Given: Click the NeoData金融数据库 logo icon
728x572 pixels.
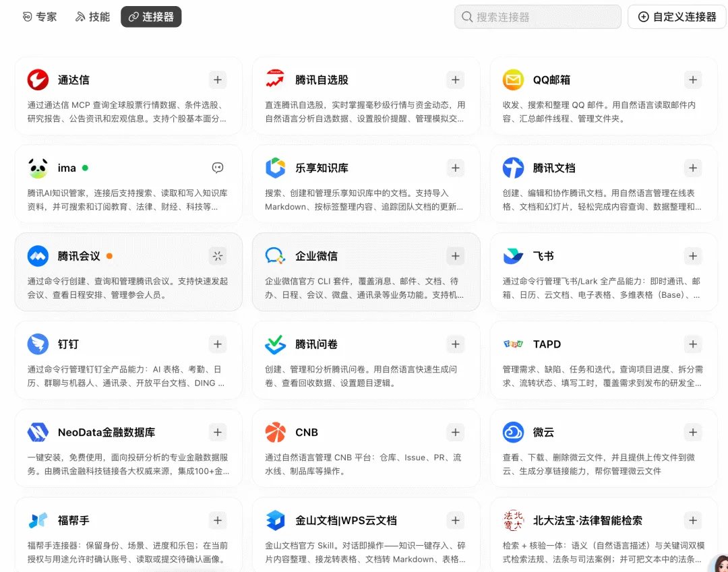Looking at the screenshot, I should tap(38, 433).
